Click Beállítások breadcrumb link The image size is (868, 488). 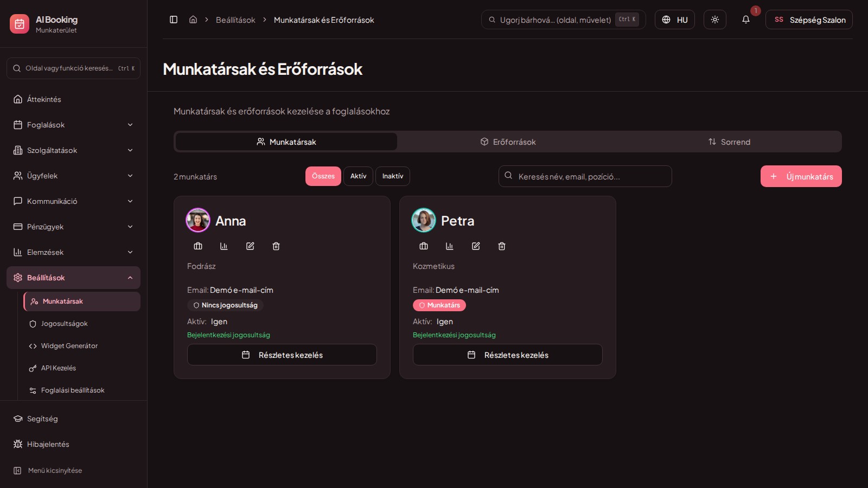point(235,20)
